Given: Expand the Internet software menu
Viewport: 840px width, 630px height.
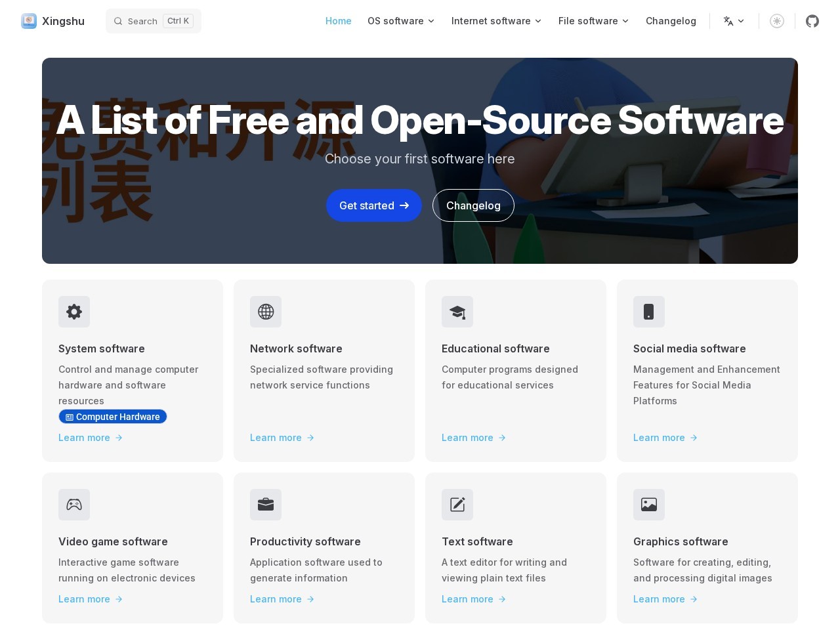Looking at the screenshot, I should click(x=496, y=21).
